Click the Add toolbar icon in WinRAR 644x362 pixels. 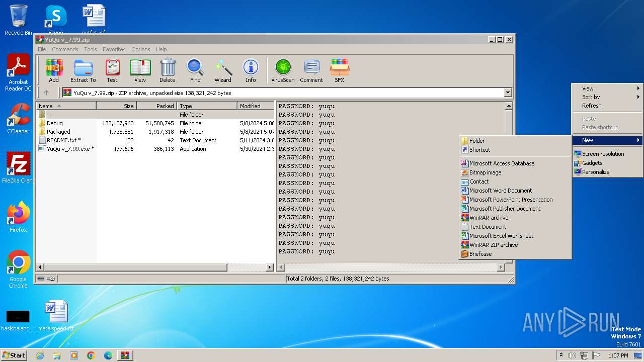pyautogui.click(x=54, y=70)
